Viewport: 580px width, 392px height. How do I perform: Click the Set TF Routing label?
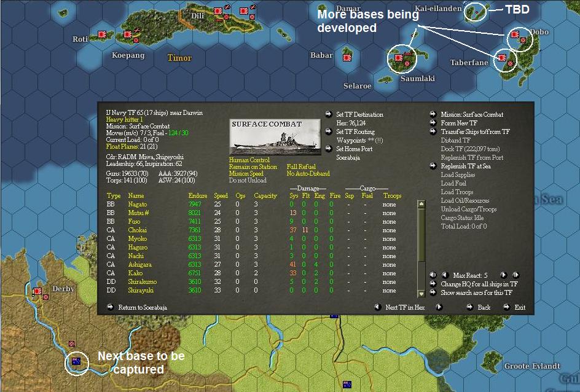tap(355, 131)
